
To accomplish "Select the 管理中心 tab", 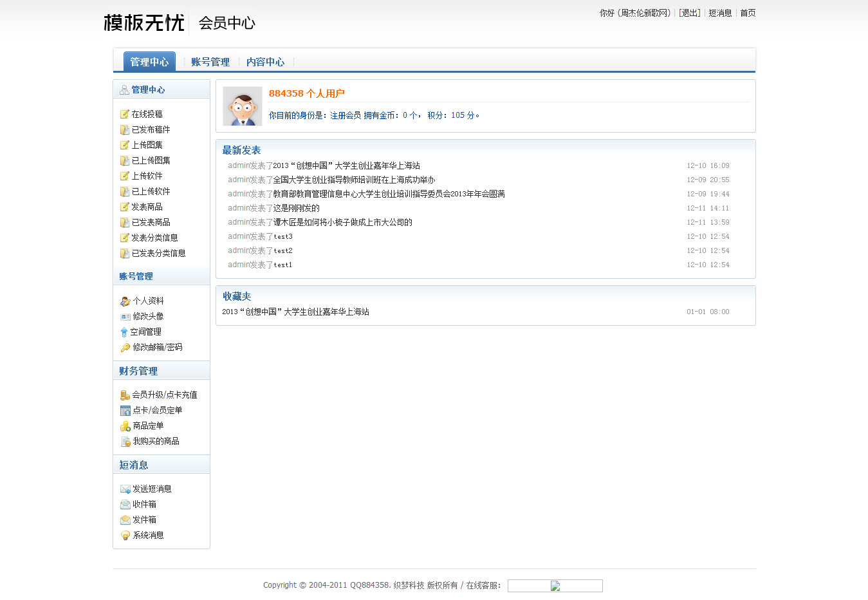I will [149, 62].
